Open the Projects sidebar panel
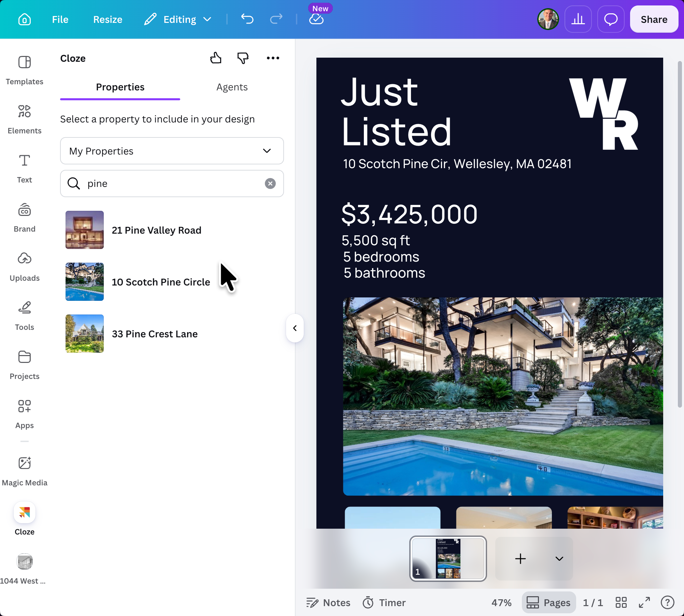The height and width of the screenshot is (616, 684). point(25,365)
